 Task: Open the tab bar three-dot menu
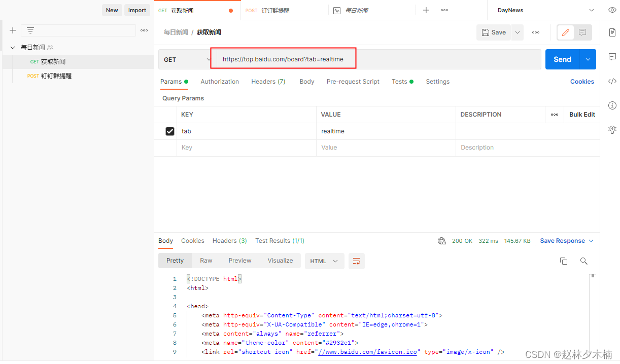[x=444, y=10]
